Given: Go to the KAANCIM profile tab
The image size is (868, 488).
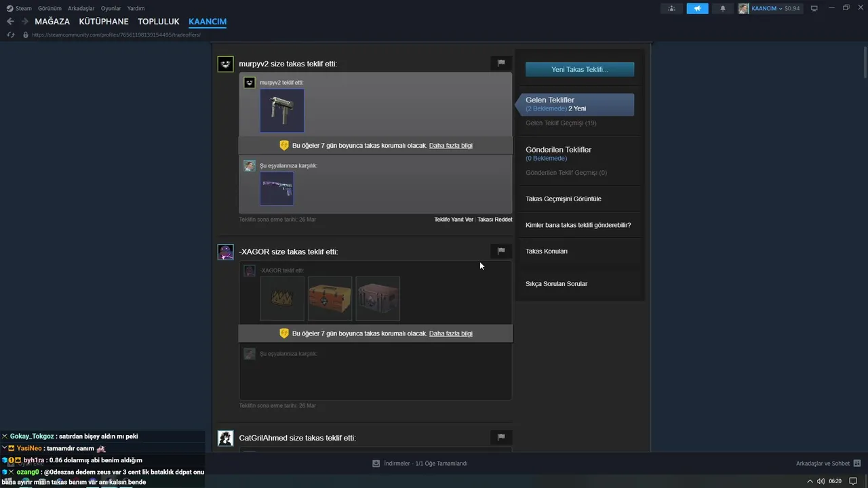Looking at the screenshot, I should pyautogui.click(x=208, y=22).
